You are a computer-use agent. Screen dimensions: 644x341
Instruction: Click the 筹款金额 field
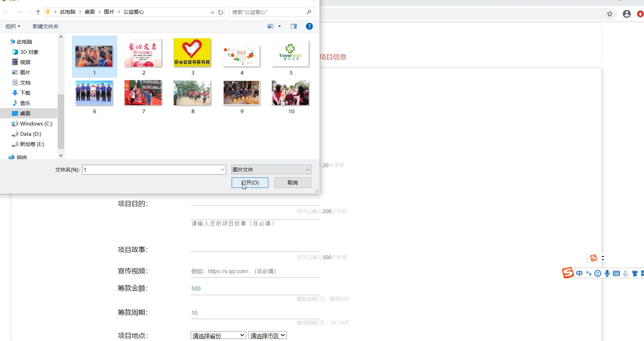coord(255,288)
